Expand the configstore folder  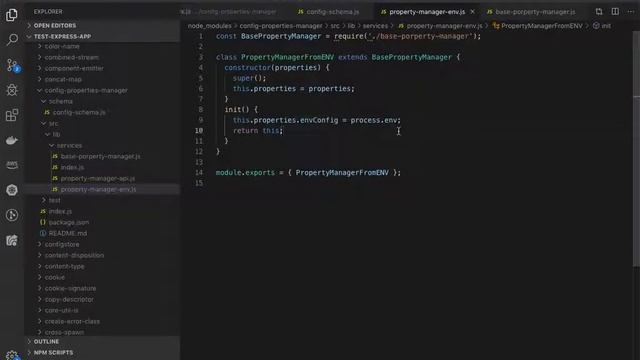coord(102,244)
